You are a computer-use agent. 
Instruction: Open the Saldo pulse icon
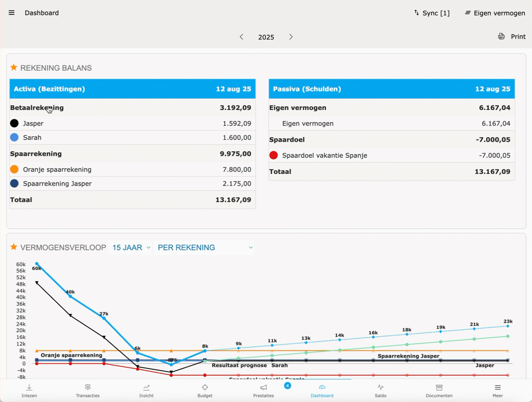point(380,387)
